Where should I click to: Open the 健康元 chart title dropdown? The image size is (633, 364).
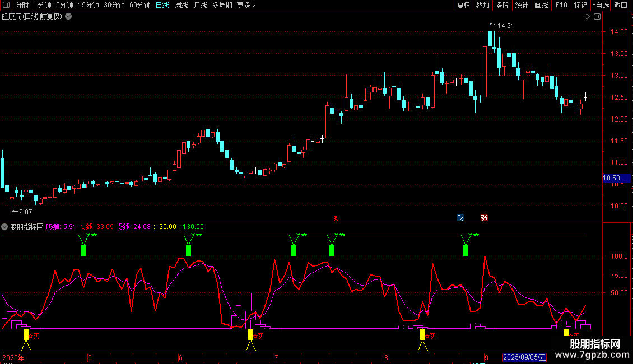point(68,17)
